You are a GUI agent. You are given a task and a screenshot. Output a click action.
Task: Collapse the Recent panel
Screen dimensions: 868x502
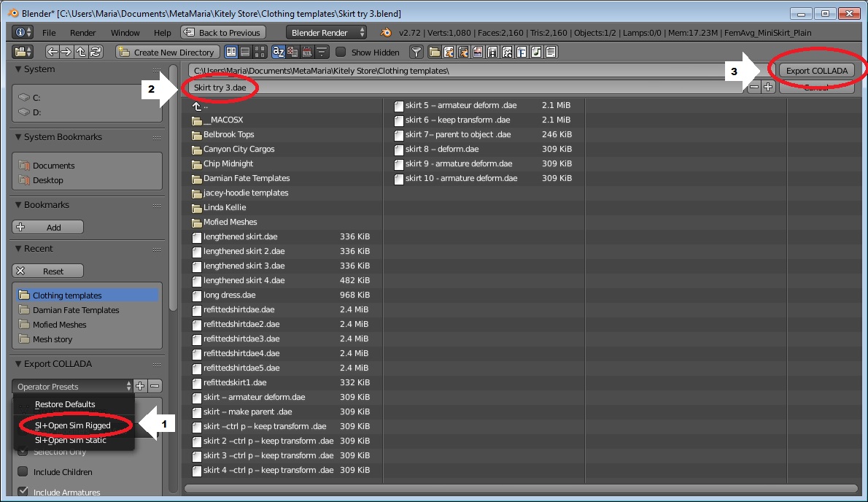point(18,249)
